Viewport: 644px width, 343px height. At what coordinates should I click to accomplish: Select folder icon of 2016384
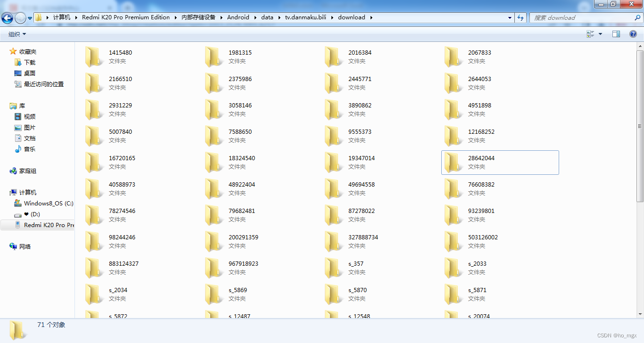point(334,57)
